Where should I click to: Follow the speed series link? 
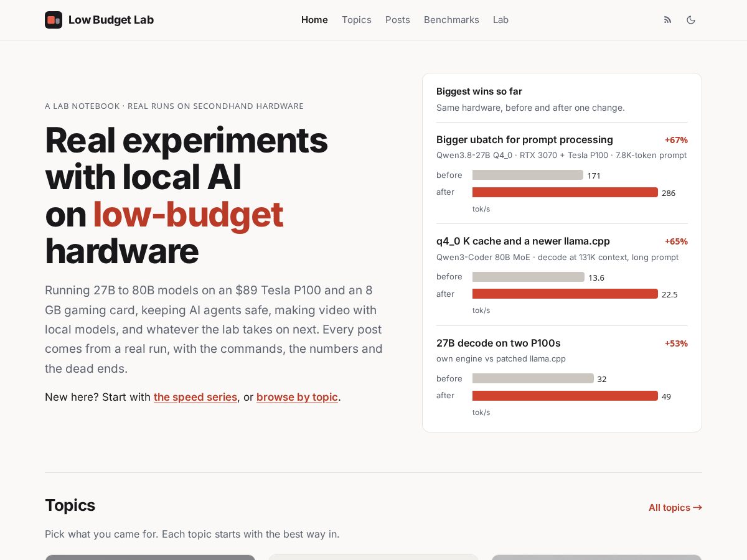pos(195,397)
